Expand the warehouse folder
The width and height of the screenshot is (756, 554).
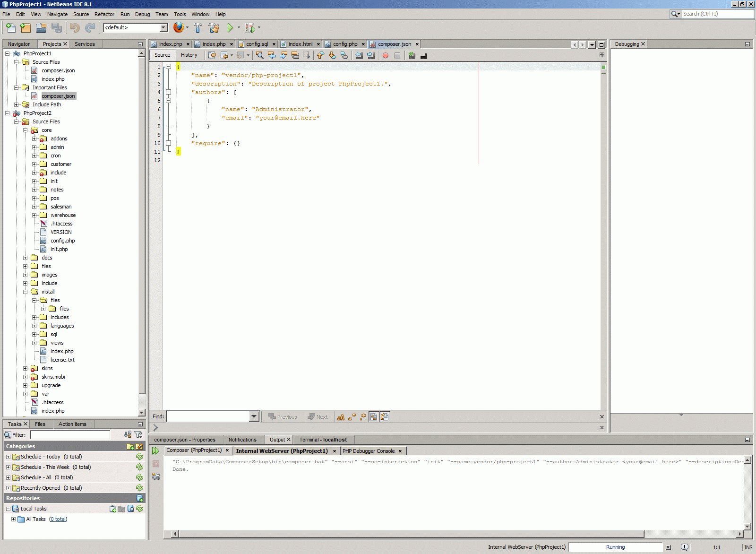tap(34, 215)
